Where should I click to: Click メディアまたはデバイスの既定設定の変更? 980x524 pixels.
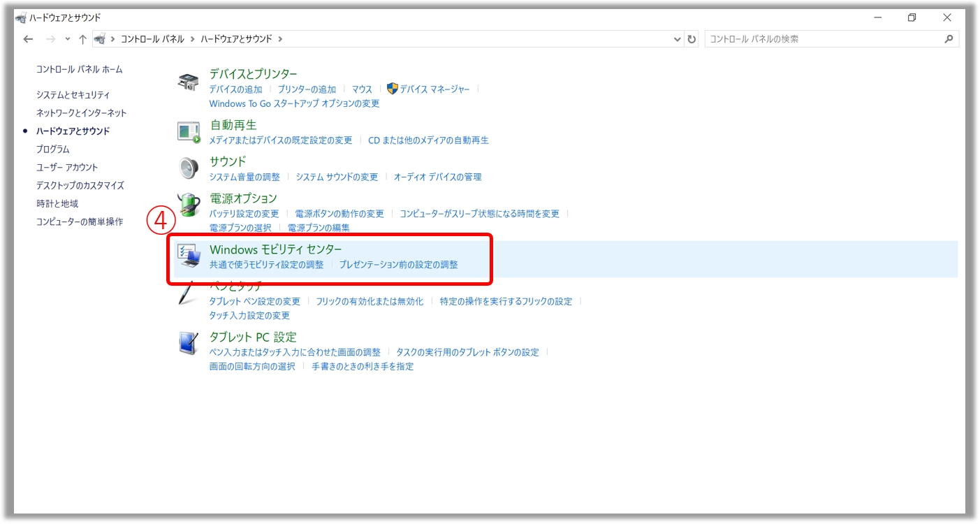coord(281,140)
